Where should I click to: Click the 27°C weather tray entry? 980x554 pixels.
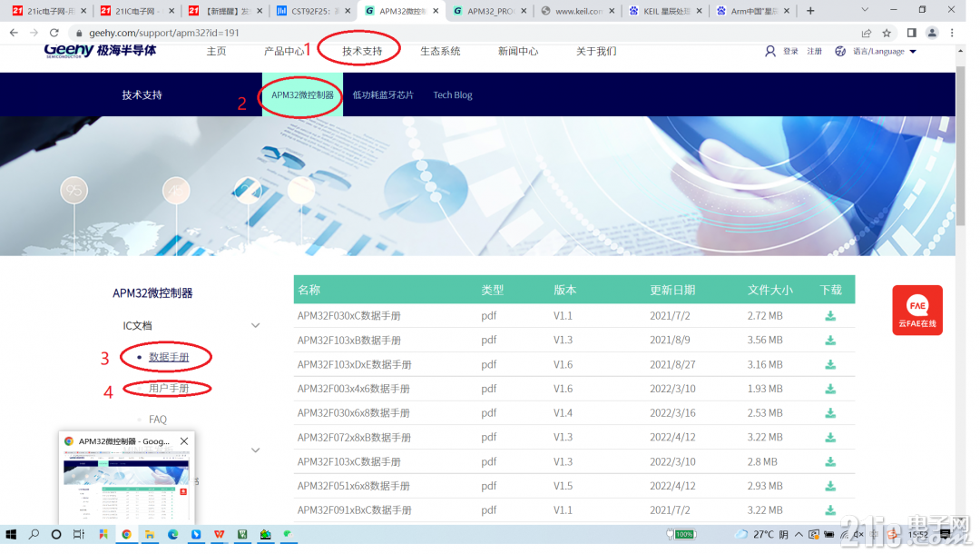tap(762, 535)
